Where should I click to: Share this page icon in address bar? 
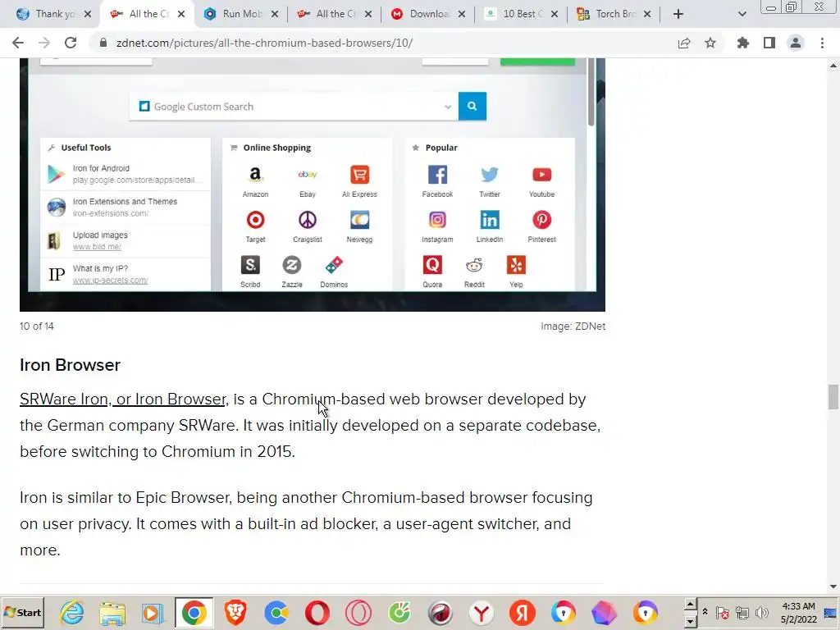(x=684, y=43)
